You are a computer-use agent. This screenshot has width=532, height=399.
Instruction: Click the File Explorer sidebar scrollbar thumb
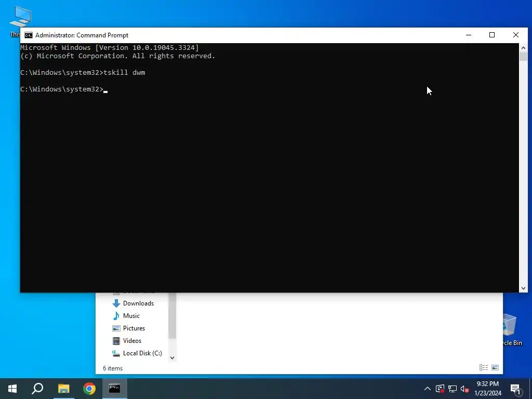point(172,315)
